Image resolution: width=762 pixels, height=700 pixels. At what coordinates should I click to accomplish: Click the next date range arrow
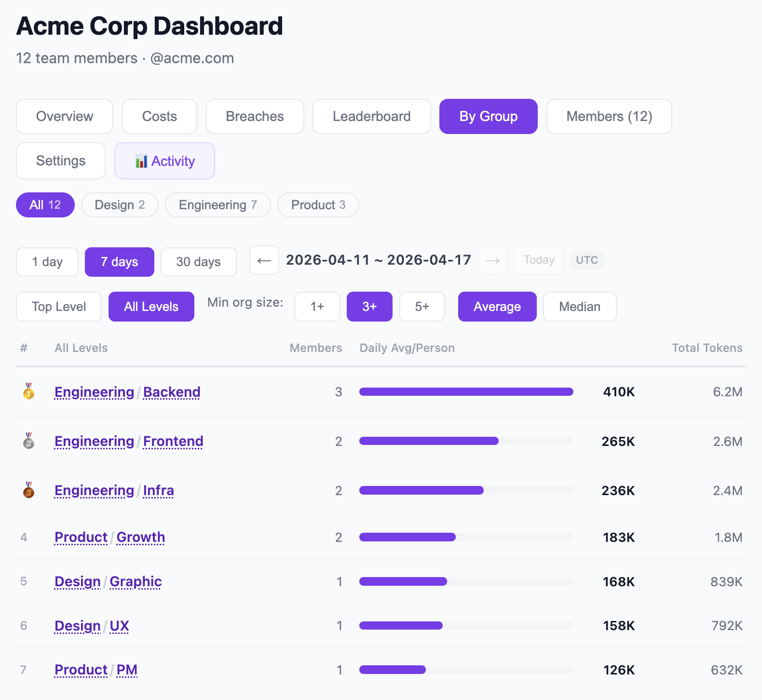tap(492, 260)
